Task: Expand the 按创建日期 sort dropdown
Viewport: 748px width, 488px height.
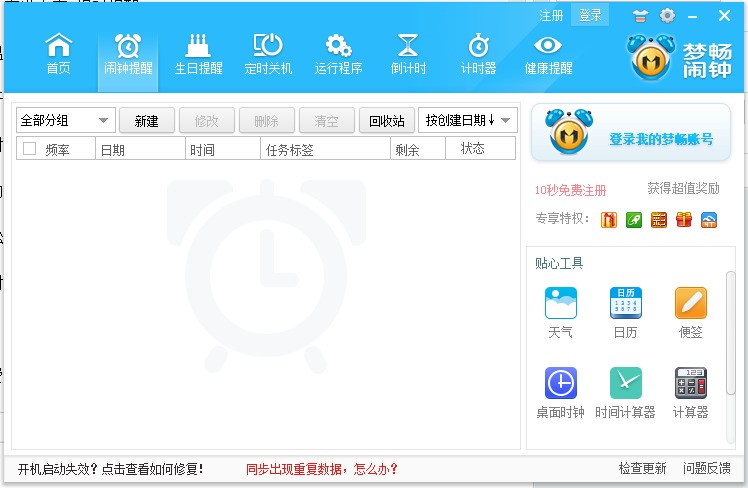Action: coord(468,120)
